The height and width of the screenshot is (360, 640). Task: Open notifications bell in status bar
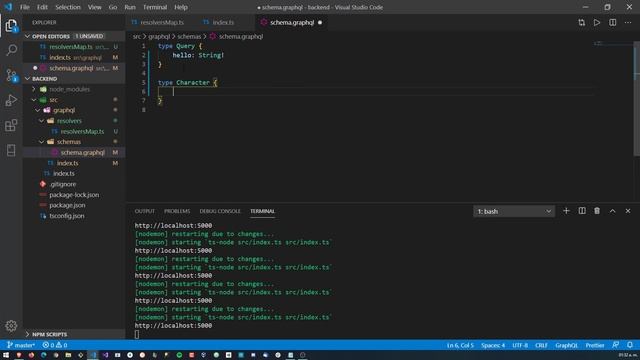click(x=630, y=345)
